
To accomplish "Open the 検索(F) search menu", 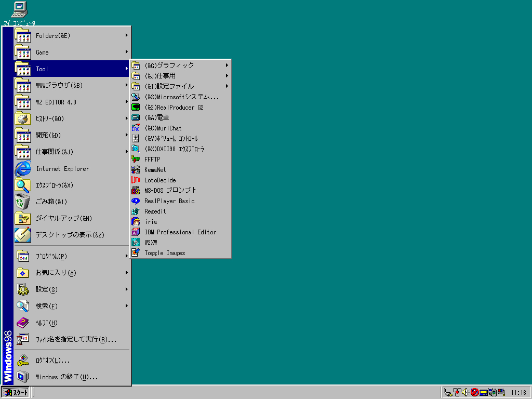I will 72,306.
